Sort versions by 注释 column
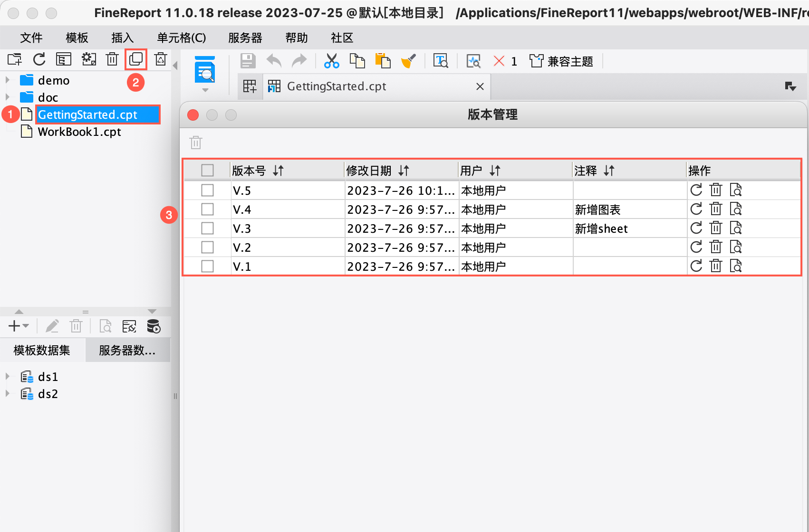This screenshot has height=532, width=809. pos(609,170)
